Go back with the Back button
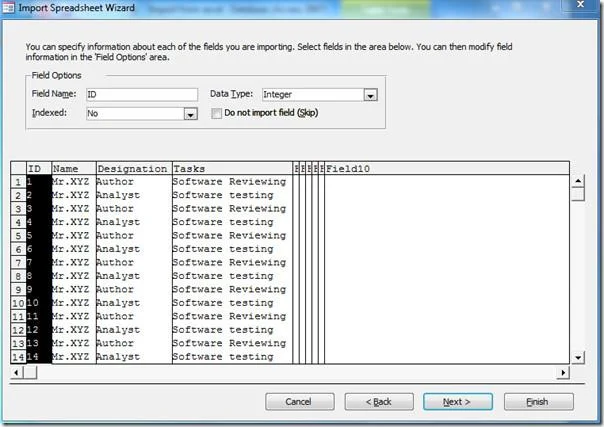This screenshot has width=604, height=427. pyautogui.click(x=379, y=402)
